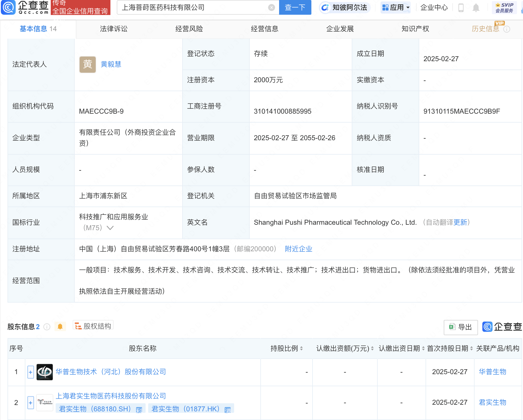Select 登记状态 value 存续
523x420 pixels.
pyautogui.click(x=261, y=54)
